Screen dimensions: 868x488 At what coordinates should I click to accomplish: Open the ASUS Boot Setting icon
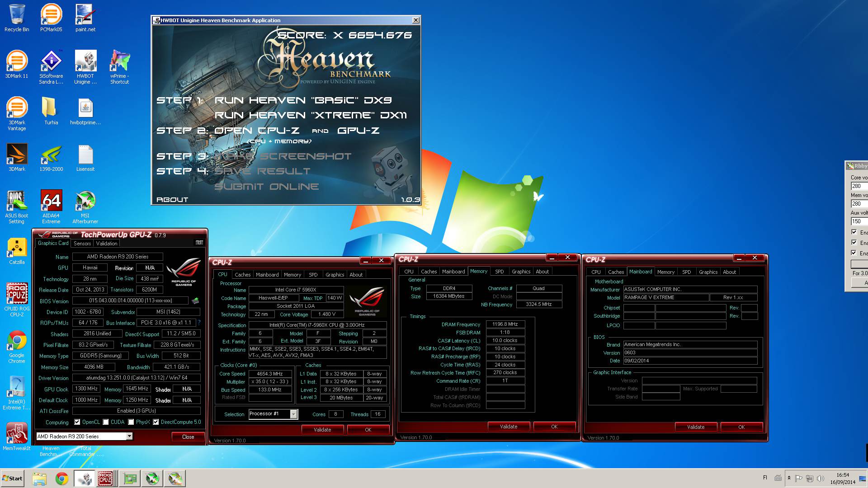pos(17,207)
